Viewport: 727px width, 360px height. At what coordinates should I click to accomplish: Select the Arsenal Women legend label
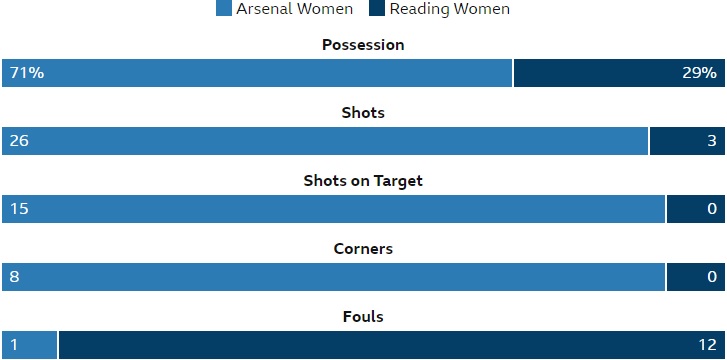294,9
